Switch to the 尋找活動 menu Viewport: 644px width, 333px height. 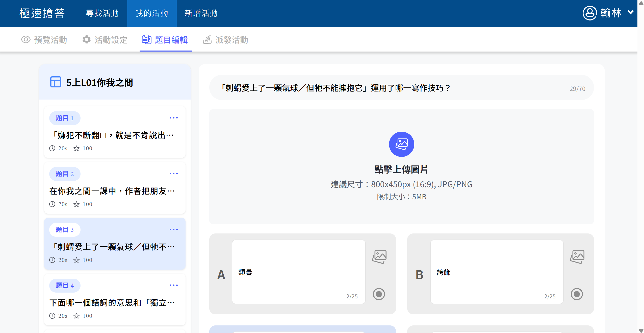[102, 13]
